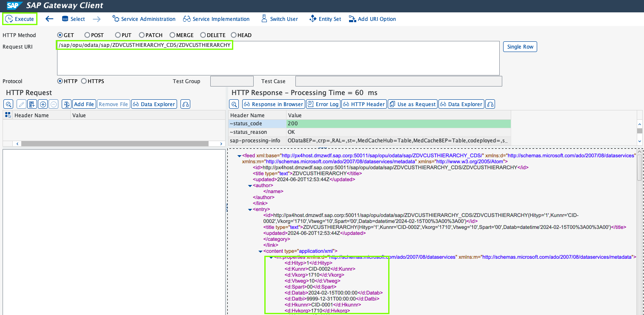
Task: Click the headphones icon in HTTP Response toolbar
Action: [x=490, y=104]
